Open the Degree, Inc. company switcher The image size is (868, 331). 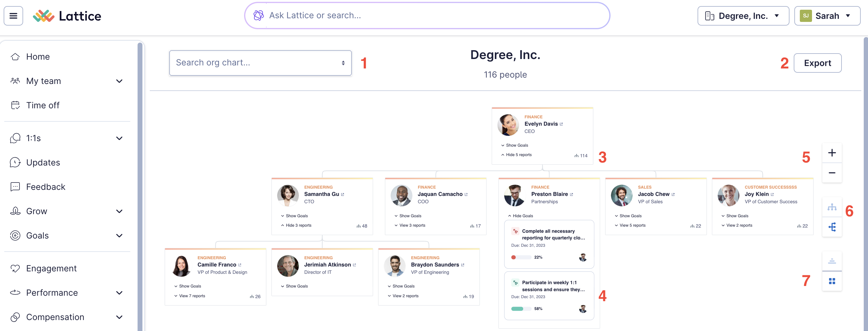coord(743,16)
